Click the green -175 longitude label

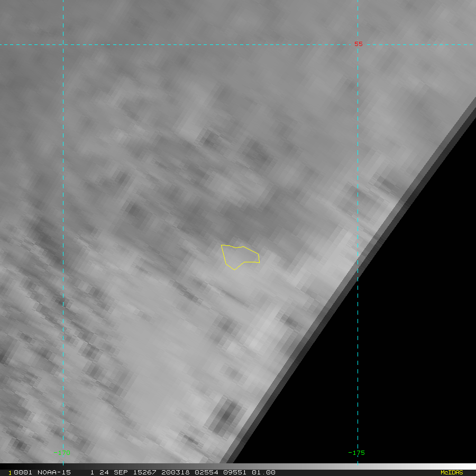pos(356,453)
